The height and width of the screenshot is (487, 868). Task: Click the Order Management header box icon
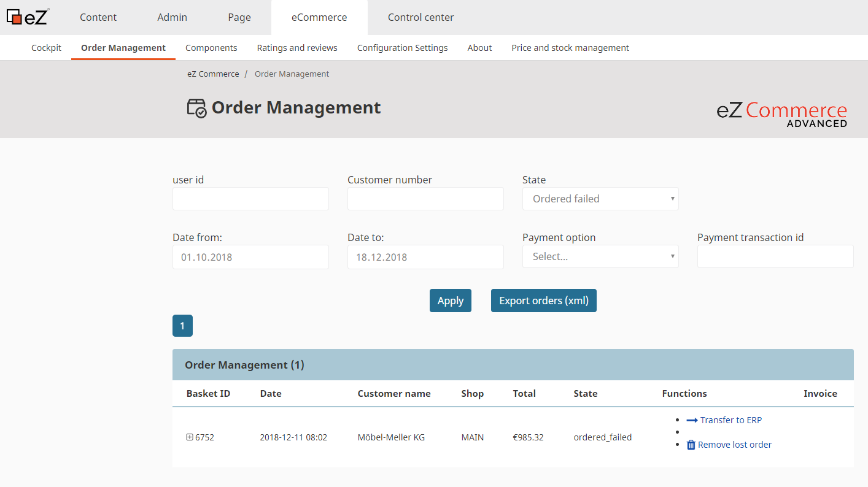pos(196,108)
